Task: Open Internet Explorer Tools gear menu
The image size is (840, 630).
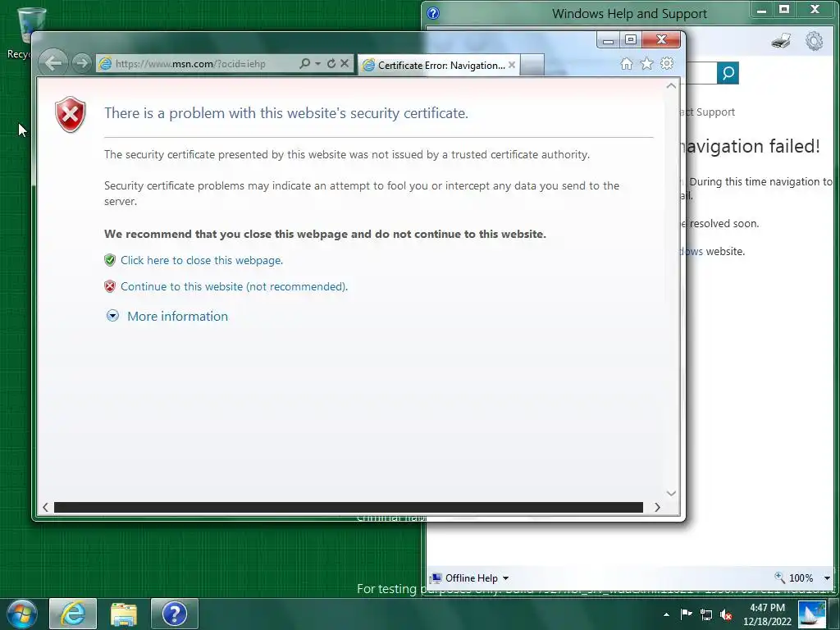Action: [x=667, y=63]
